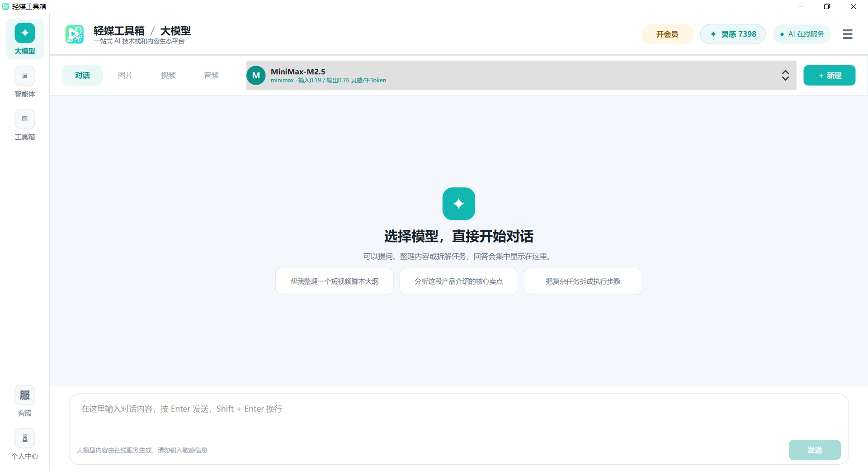Click the + 新建 button
Viewport: 868px width, 471px height.
pos(830,76)
